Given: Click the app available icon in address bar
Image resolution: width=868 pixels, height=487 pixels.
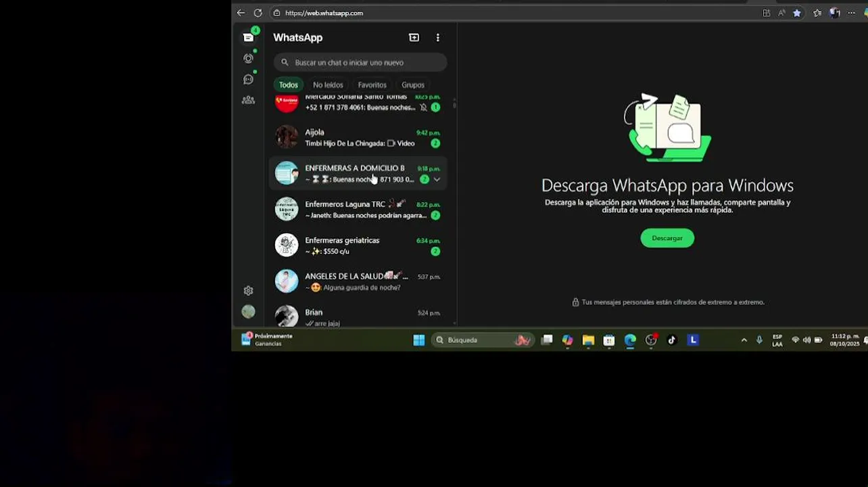Looking at the screenshot, I should (766, 13).
